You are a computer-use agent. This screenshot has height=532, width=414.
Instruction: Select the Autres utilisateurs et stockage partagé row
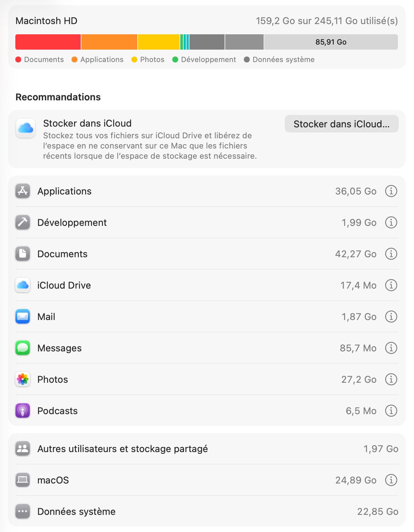tap(123, 449)
